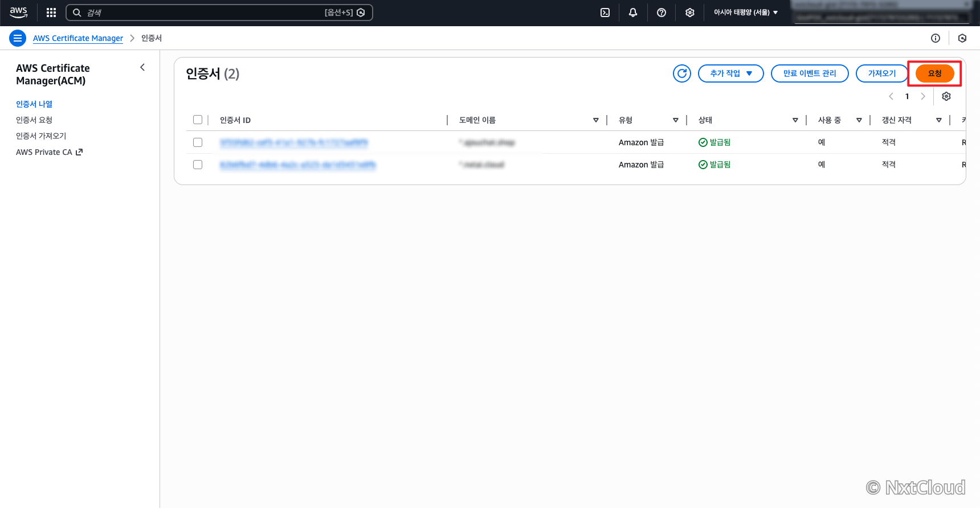Click 적격 value in first row
Image resolution: width=980 pixels, height=508 pixels.
(889, 142)
